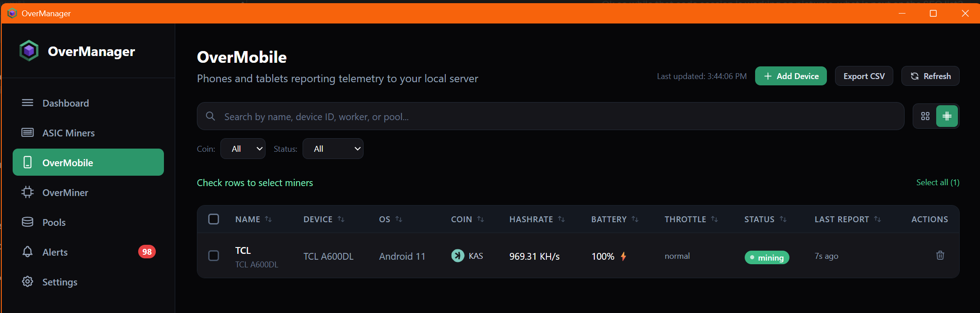Open the Settings page
This screenshot has width=980, height=313.
(x=88, y=282)
